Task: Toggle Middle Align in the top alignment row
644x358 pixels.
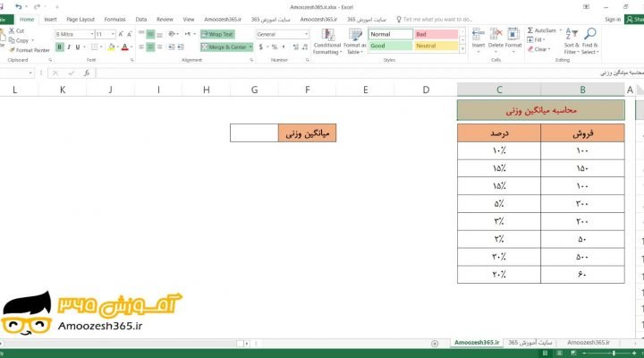Action: 150,34
